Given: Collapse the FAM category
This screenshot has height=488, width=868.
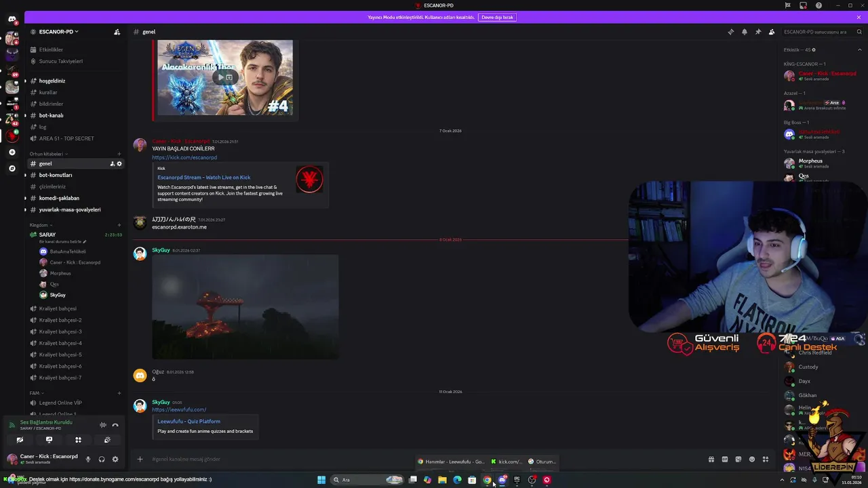Looking at the screenshot, I should click(36, 393).
